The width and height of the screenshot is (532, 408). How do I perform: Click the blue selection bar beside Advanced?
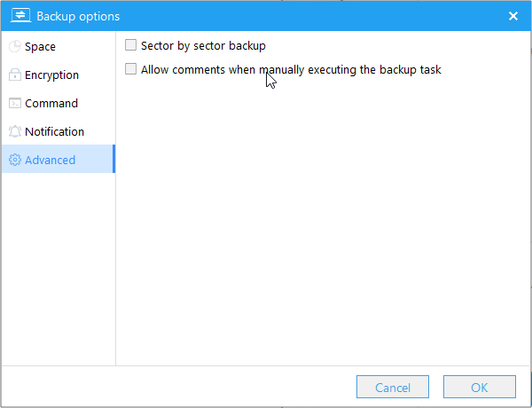tap(113, 160)
